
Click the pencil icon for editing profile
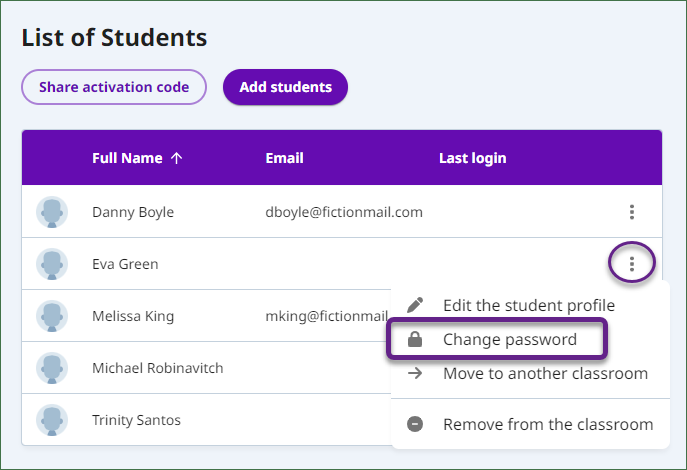pyautogui.click(x=415, y=305)
